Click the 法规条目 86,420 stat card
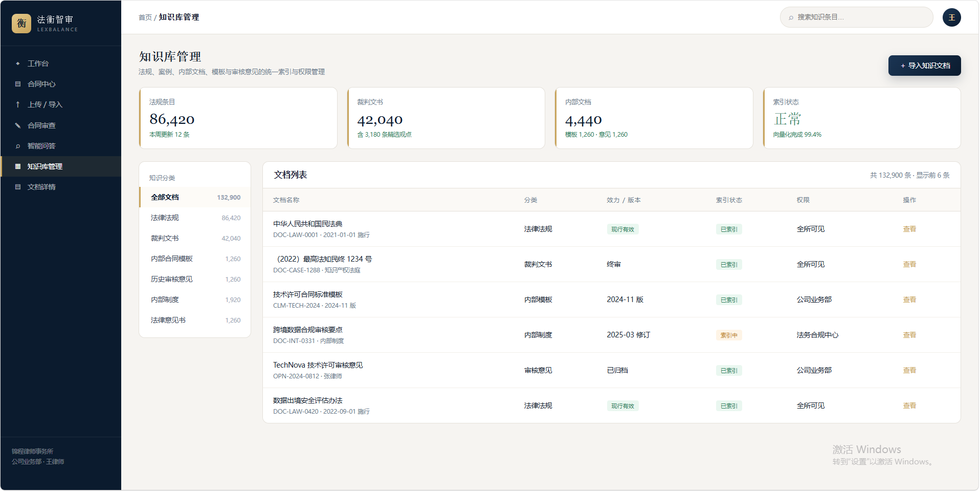The image size is (980, 491). click(238, 118)
